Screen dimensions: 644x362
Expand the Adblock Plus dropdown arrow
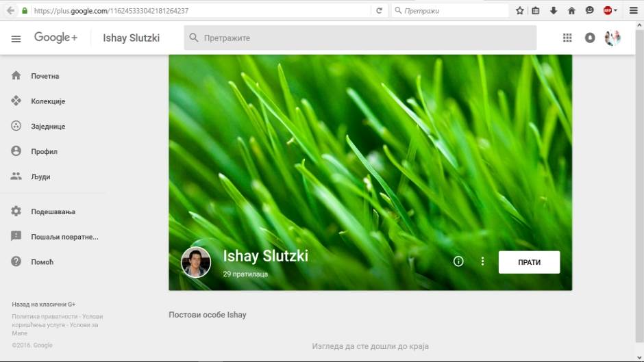click(615, 11)
